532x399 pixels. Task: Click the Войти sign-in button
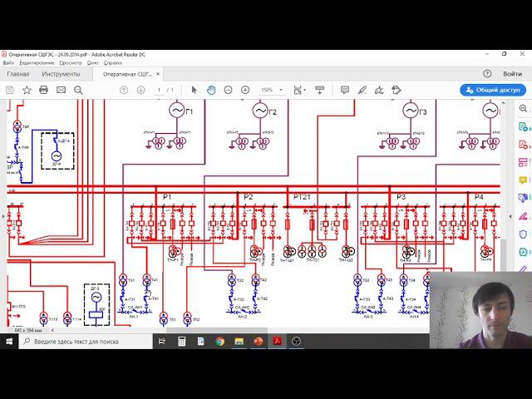pos(512,74)
